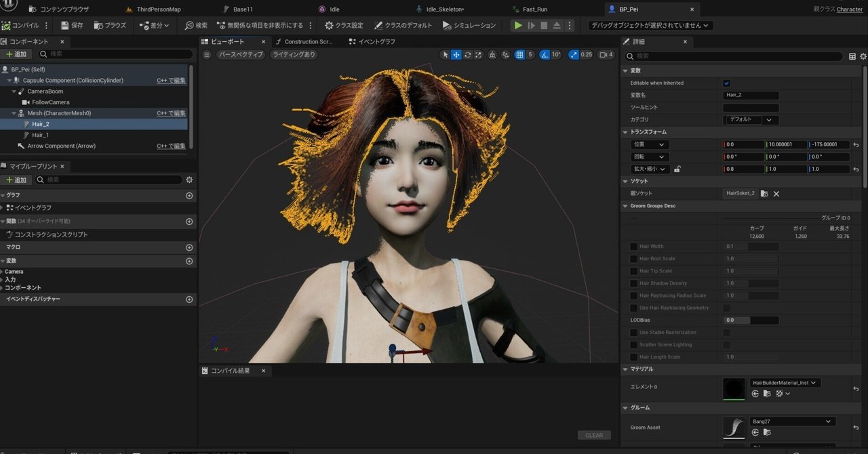Screen dimensions: 868x454
Task: Clear the parent socket with X icon
Action: coord(776,194)
